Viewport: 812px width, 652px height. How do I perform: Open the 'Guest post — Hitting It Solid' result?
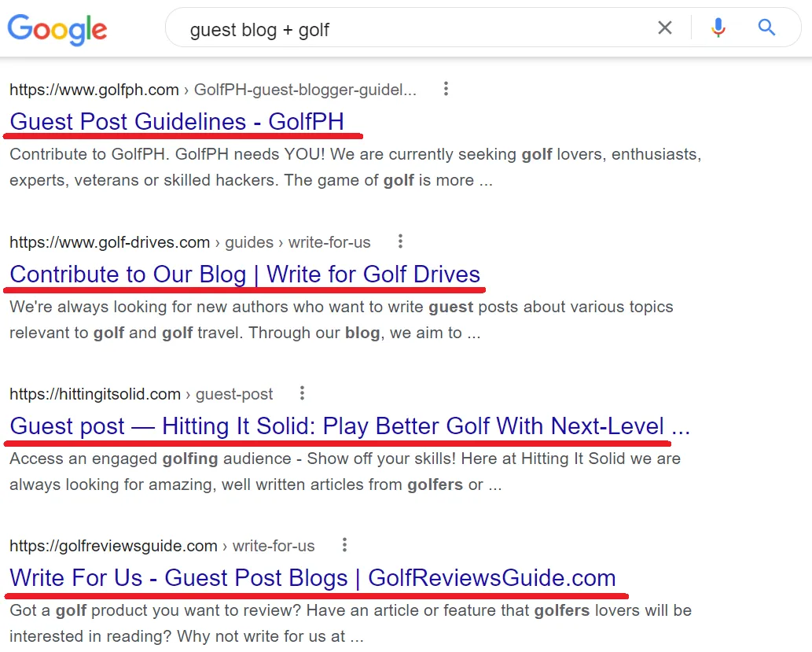coord(350,426)
